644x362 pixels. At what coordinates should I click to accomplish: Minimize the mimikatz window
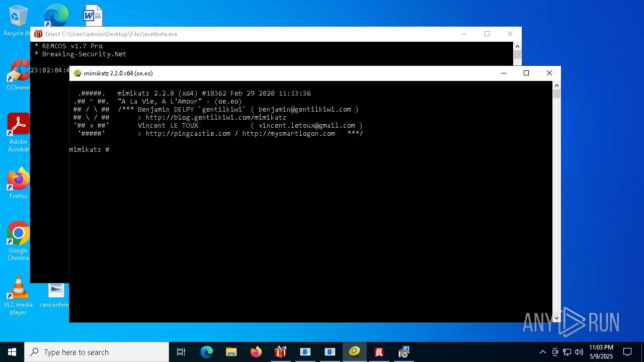[503, 73]
